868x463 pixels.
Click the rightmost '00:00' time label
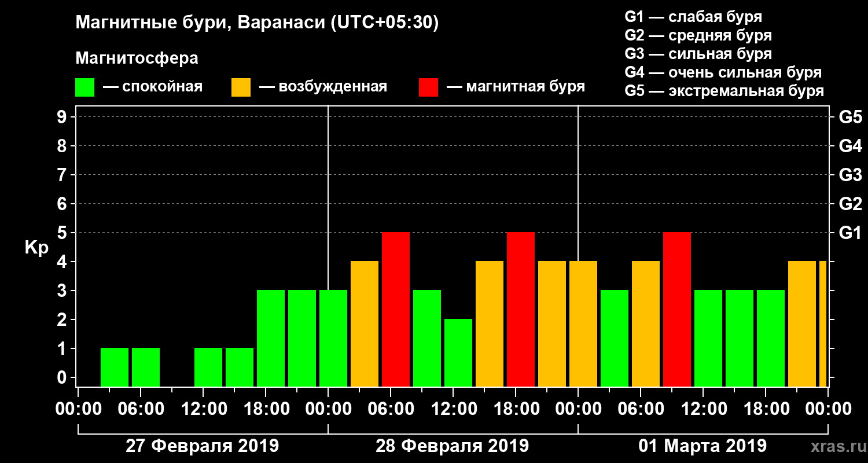pos(828,409)
